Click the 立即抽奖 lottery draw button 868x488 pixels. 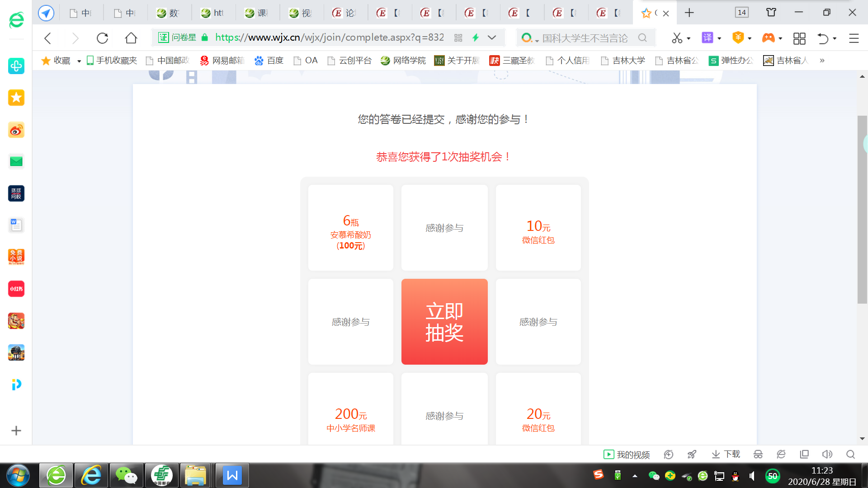[x=444, y=322]
